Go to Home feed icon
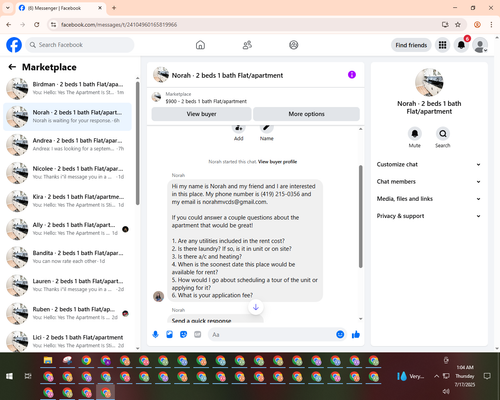This screenshot has width=500, height=400. click(200, 45)
